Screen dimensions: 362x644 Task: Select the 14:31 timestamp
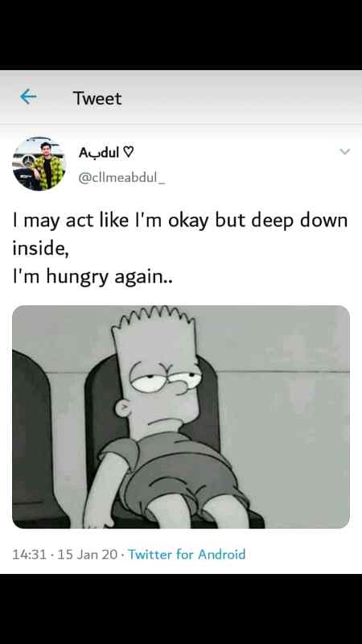[x=29, y=555]
